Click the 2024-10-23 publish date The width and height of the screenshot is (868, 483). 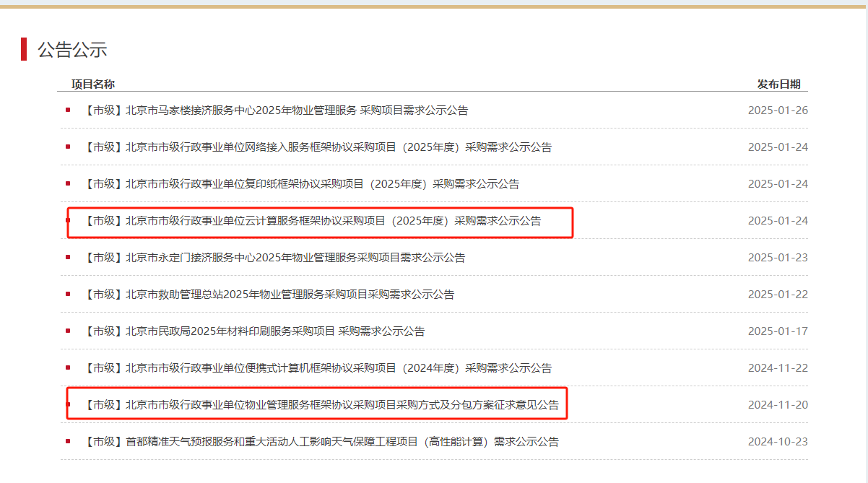778,442
